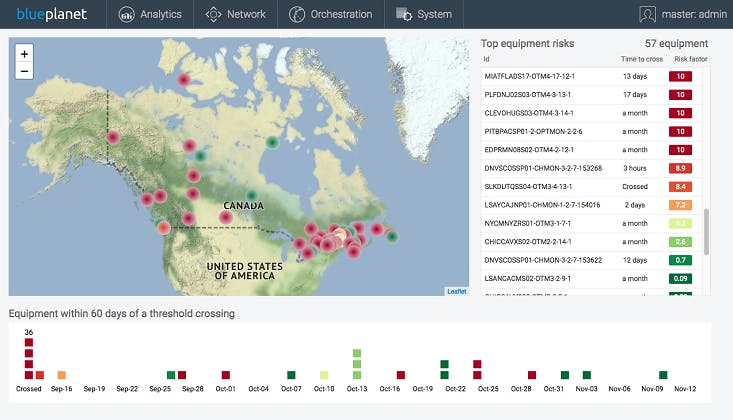Click the Analytics chart icon
Screen dimensions: 733x420
coord(126,14)
